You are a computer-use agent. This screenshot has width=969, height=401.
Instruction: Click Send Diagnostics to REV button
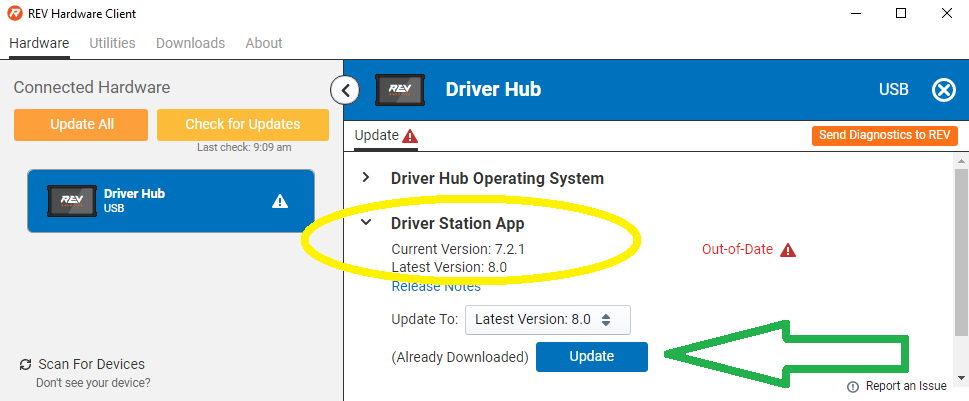(x=884, y=135)
